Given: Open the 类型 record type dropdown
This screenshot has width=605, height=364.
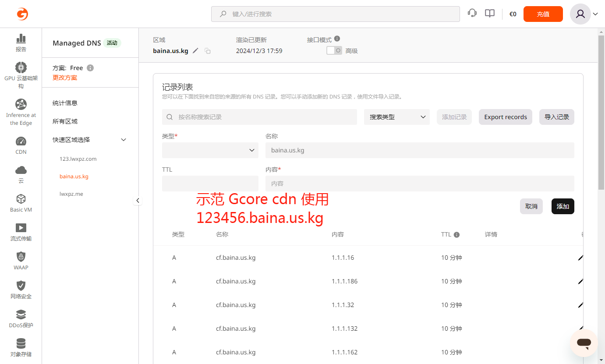Looking at the screenshot, I should point(210,150).
